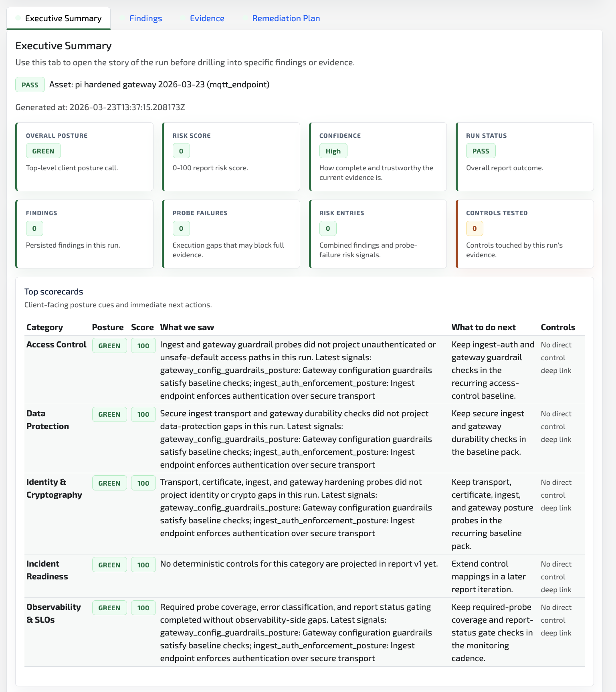Click the Probe Failures count badge

pyautogui.click(x=181, y=228)
